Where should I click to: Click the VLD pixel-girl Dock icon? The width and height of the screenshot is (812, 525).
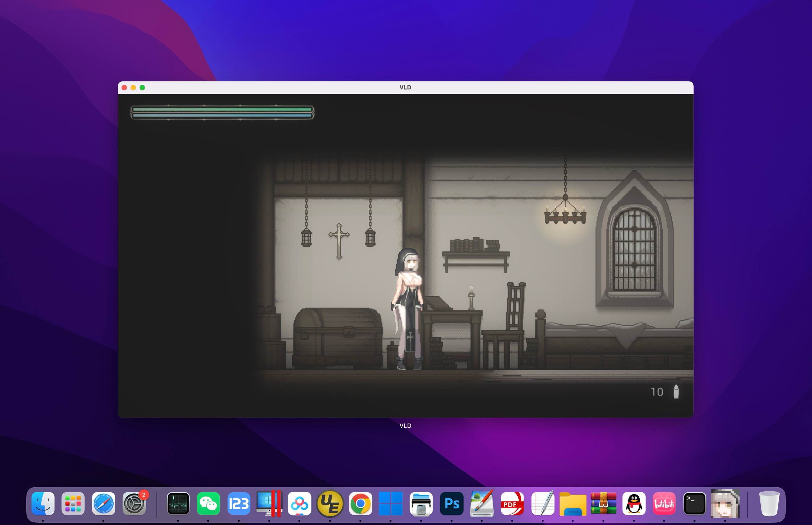(725, 504)
